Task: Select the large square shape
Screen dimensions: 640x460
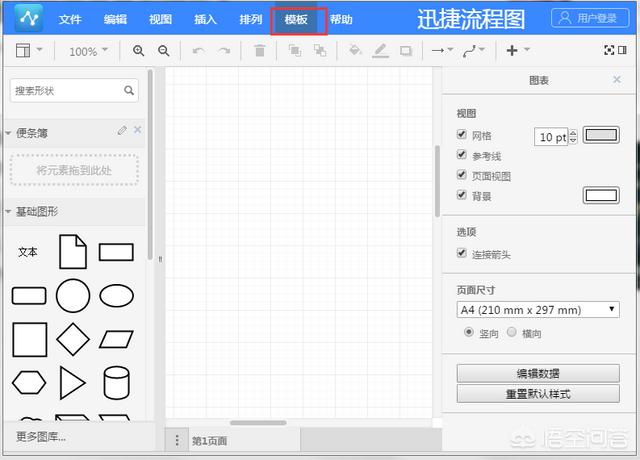Action: [29, 340]
